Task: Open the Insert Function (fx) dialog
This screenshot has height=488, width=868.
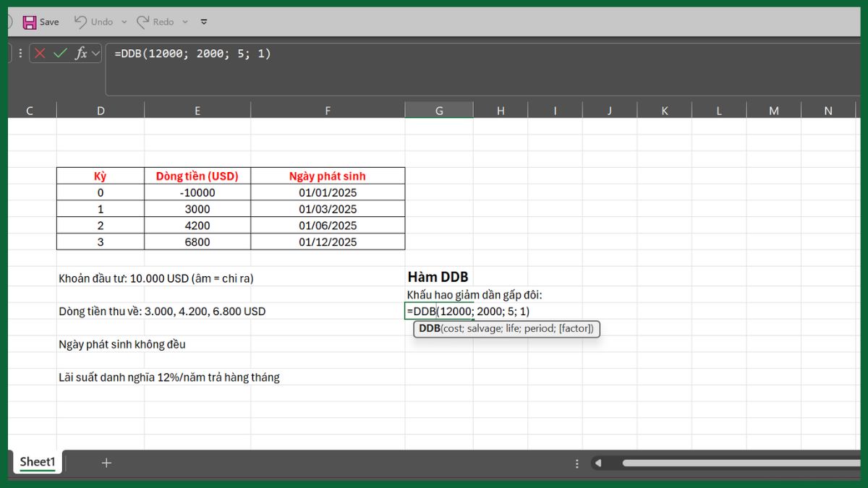Action: click(x=82, y=53)
